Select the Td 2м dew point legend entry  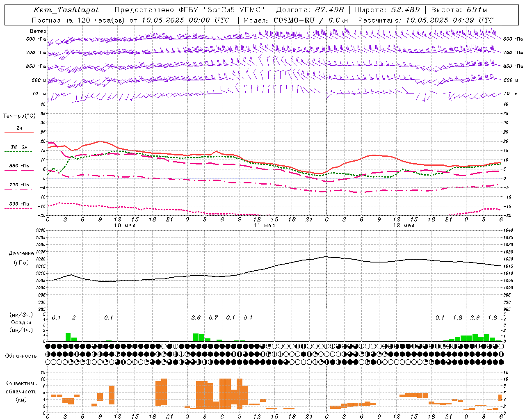[x=19, y=147]
